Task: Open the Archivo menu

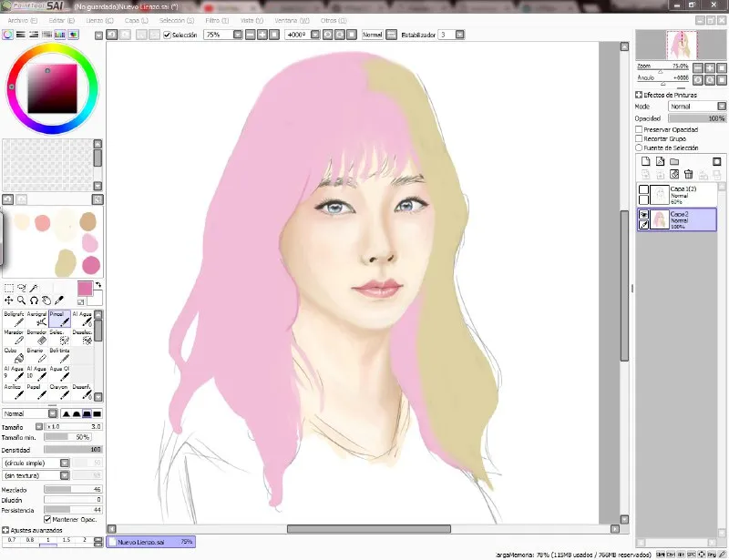Action: pyautogui.click(x=22, y=20)
